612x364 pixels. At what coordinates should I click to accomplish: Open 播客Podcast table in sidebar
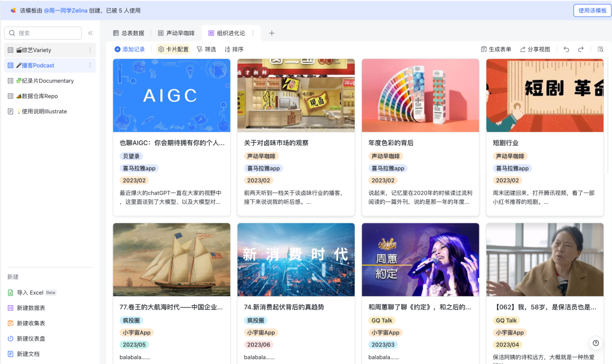[50, 66]
